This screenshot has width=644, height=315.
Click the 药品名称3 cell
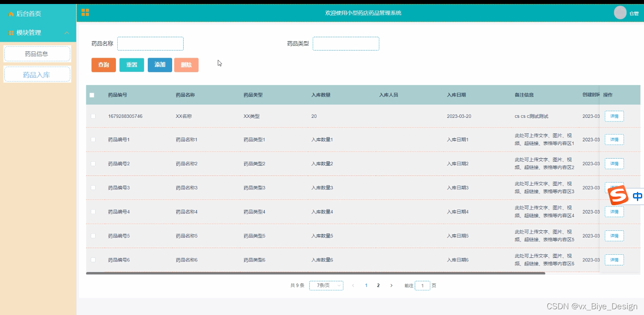coord(186,188)
